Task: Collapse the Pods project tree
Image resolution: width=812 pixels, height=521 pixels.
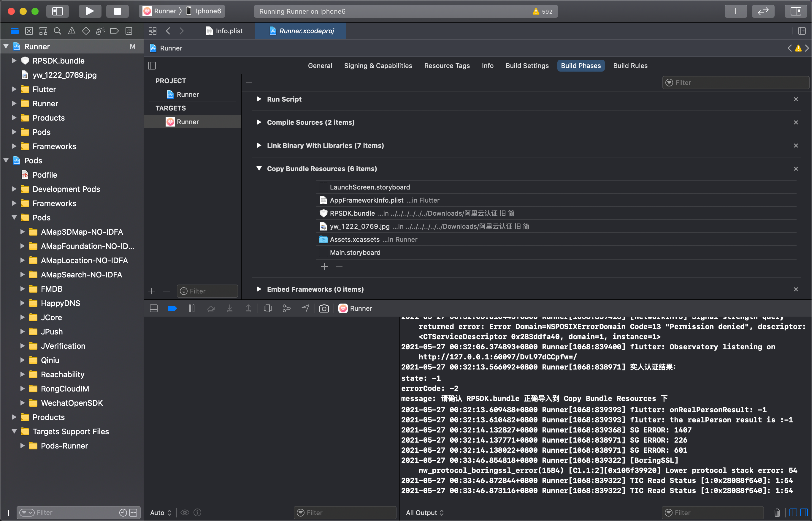Action: click(6, 161)
